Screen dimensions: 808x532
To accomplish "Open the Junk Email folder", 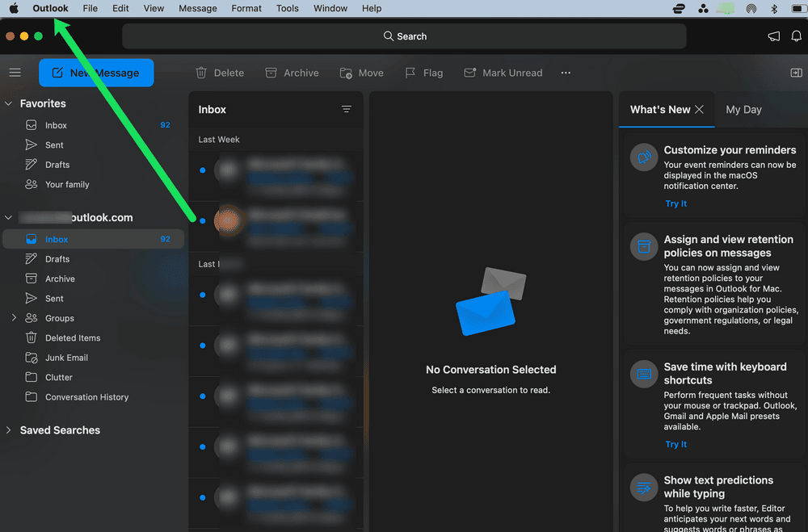I will [x=66, y=358].
